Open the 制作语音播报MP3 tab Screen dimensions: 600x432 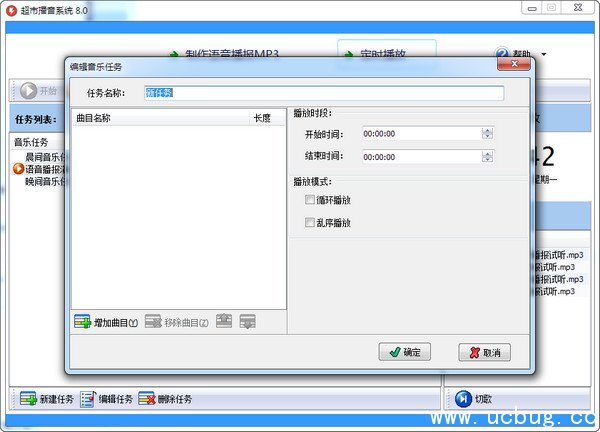[224, 54]
